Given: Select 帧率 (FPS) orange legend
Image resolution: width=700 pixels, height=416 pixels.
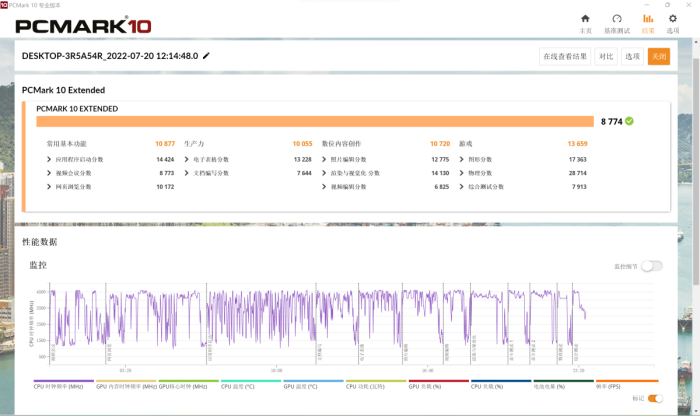Looking at the screenshot, I should pyautogui.click(x=627, y=384).
